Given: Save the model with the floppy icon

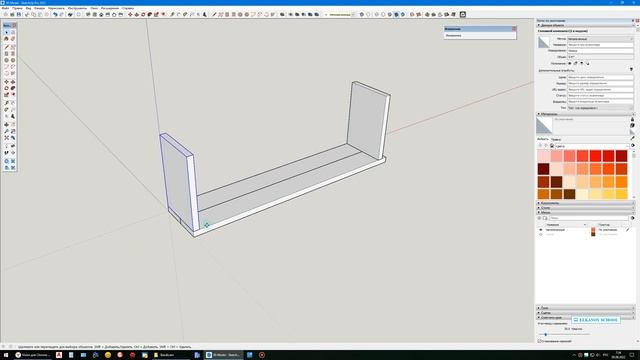Looking at the screenshot, I should pyautogui.click(x=19, y=14).
